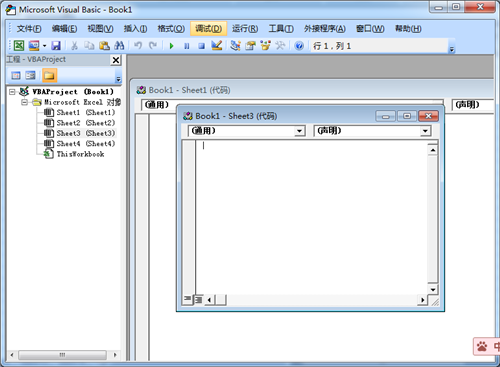Click the Reset stop icon
500x367 pixels.
[201, 46]
